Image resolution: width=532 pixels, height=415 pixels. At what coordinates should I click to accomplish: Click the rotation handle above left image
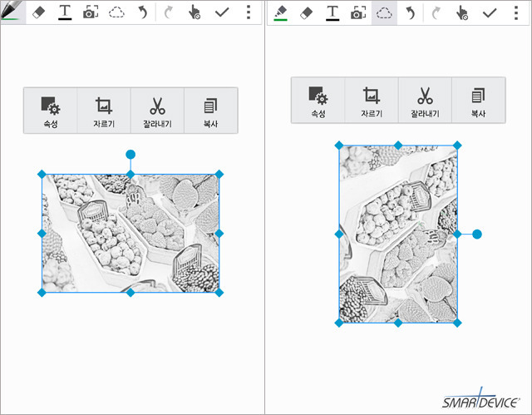click(131, 155)
